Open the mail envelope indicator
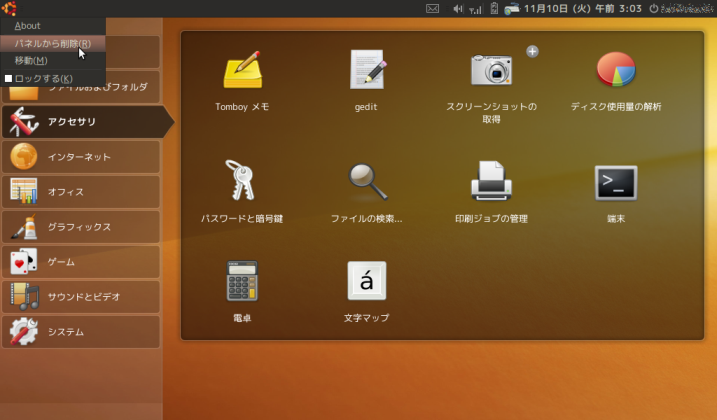This screenshot has height=420, width=717. [432, 9]
